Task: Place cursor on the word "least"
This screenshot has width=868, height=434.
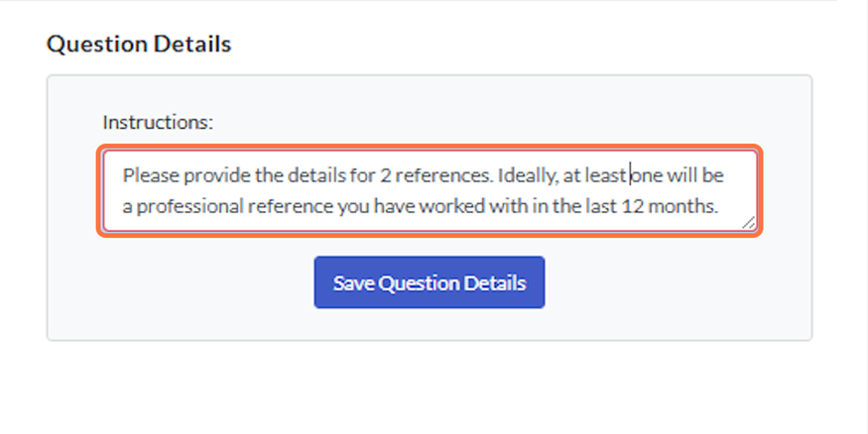Action: click(608, 176)
